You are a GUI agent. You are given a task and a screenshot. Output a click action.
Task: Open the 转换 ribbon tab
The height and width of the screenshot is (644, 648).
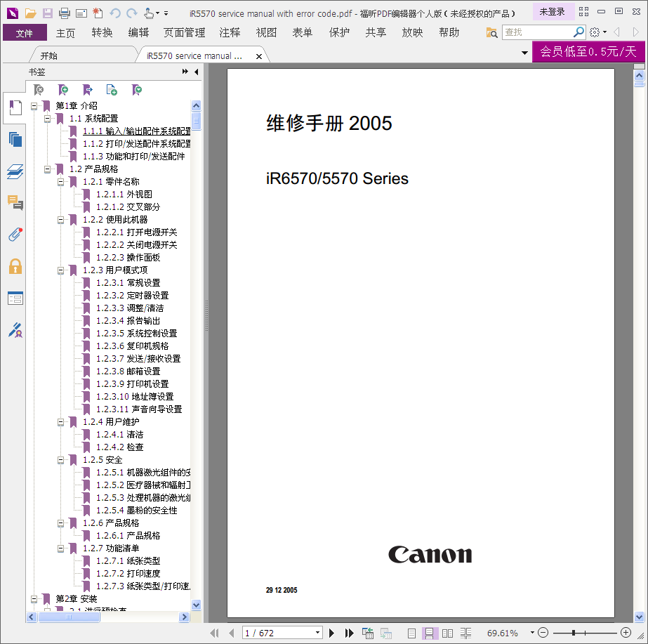tap(102, 32)
